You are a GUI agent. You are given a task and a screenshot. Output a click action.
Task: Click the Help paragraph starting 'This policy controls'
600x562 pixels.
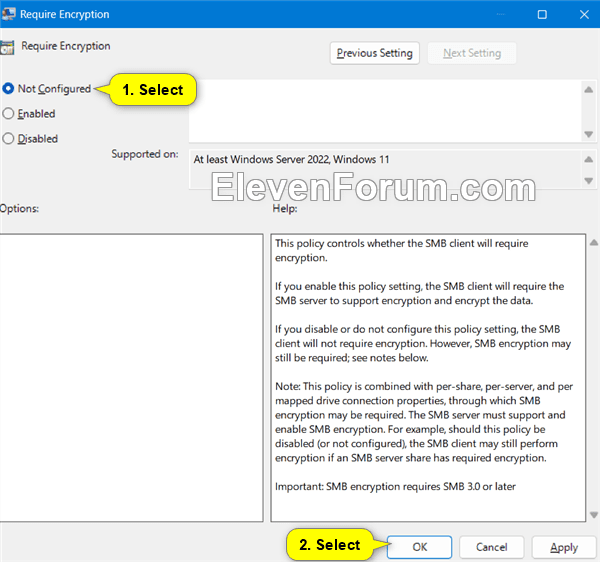pyautogui.click(x=401, y=251)
